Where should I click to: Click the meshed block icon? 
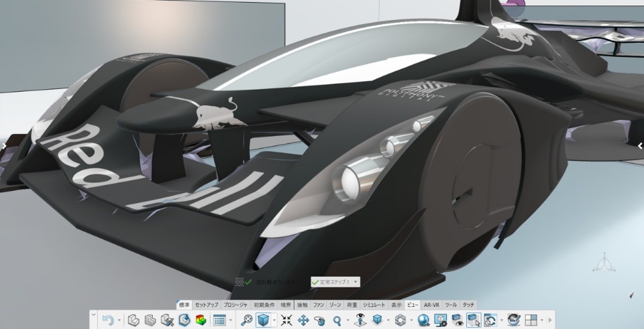(150, 320)
